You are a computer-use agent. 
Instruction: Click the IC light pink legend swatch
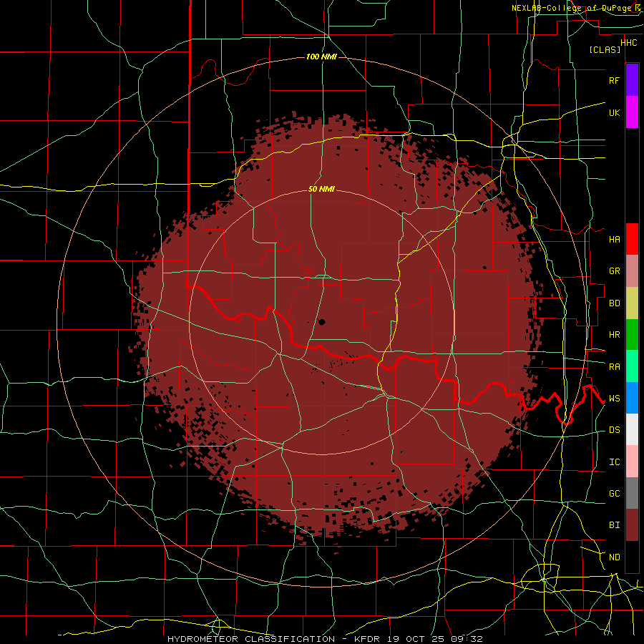pos(632,462)
